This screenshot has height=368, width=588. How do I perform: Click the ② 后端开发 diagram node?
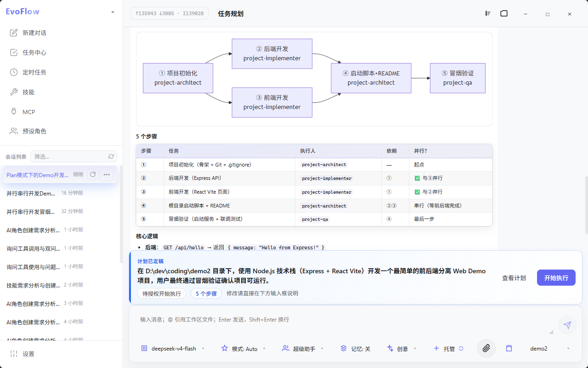click(272, 53)
